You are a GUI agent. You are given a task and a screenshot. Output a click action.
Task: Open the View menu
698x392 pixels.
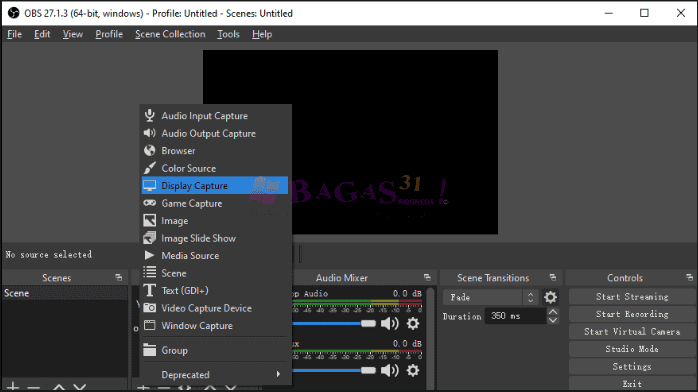click(x=73, y=34)
